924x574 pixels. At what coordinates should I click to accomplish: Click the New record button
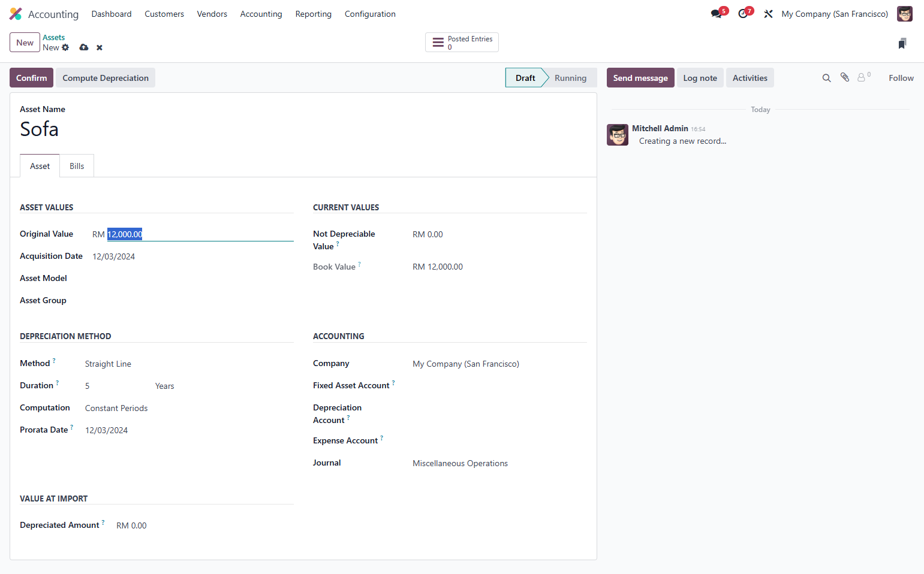(x=25, y=43)
